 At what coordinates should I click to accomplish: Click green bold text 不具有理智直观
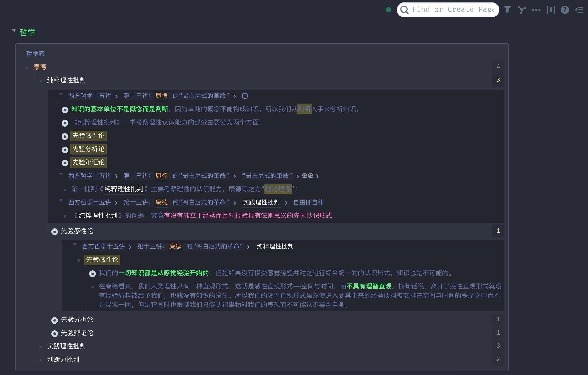point(369,286)
